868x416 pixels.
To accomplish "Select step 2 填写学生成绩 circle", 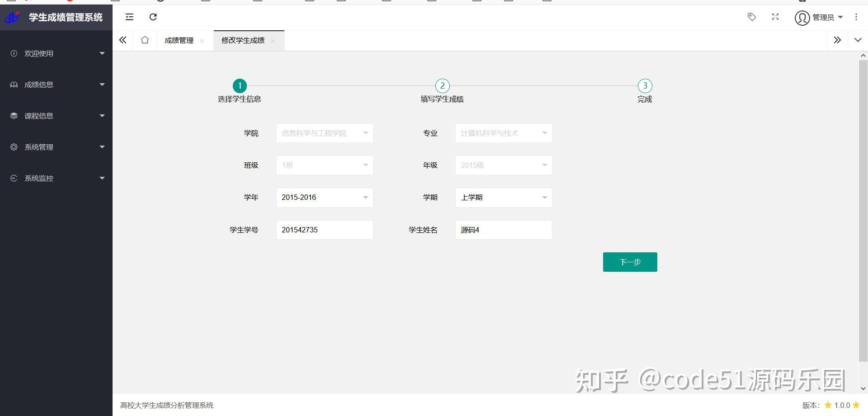I will (442, 85).
